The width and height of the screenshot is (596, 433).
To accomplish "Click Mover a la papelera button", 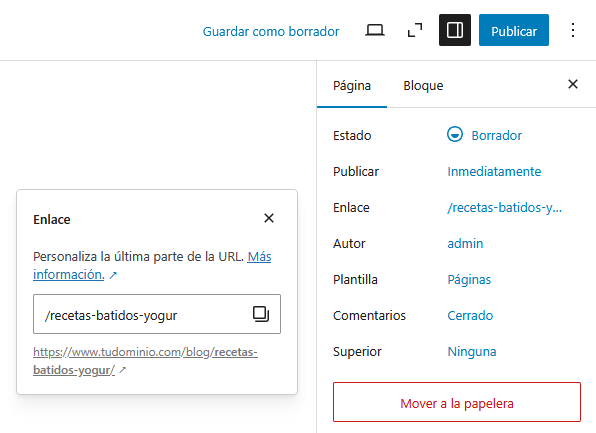I will pyautogui.click(x=457, y=402).
